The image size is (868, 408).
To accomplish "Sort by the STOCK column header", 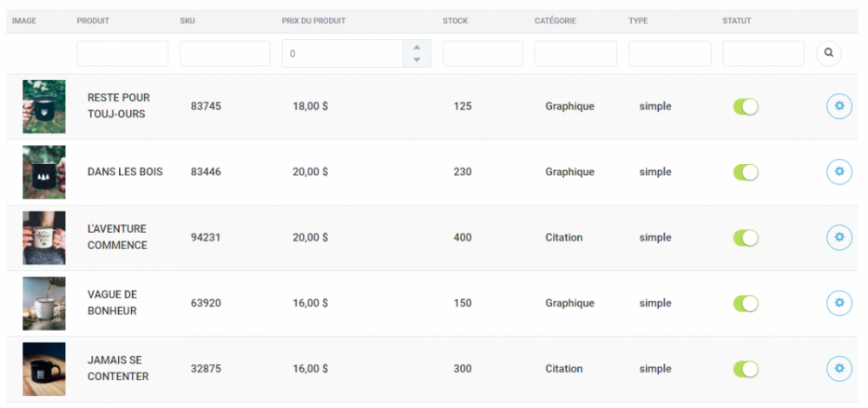I will pyautogui.click(x=455, y=21).
